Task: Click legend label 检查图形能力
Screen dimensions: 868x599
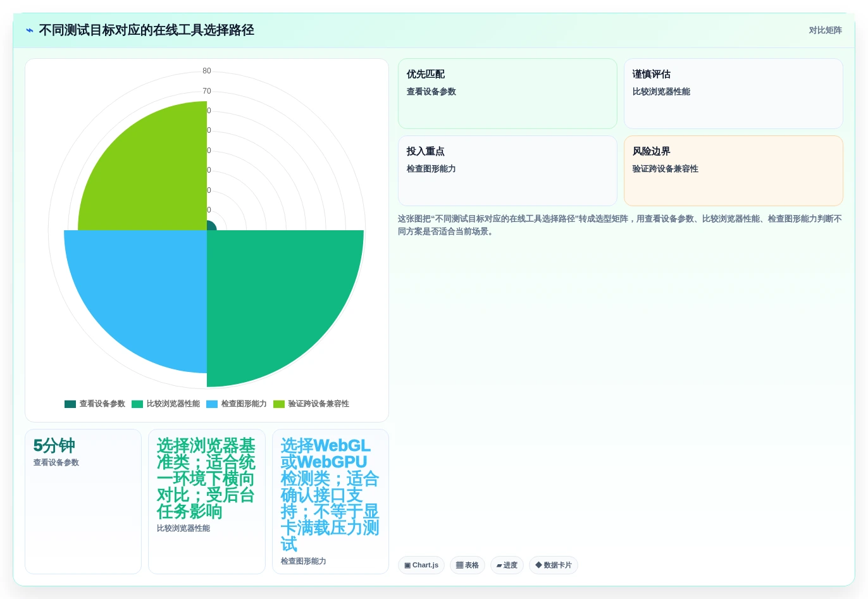Action: (x=244, y=404)
